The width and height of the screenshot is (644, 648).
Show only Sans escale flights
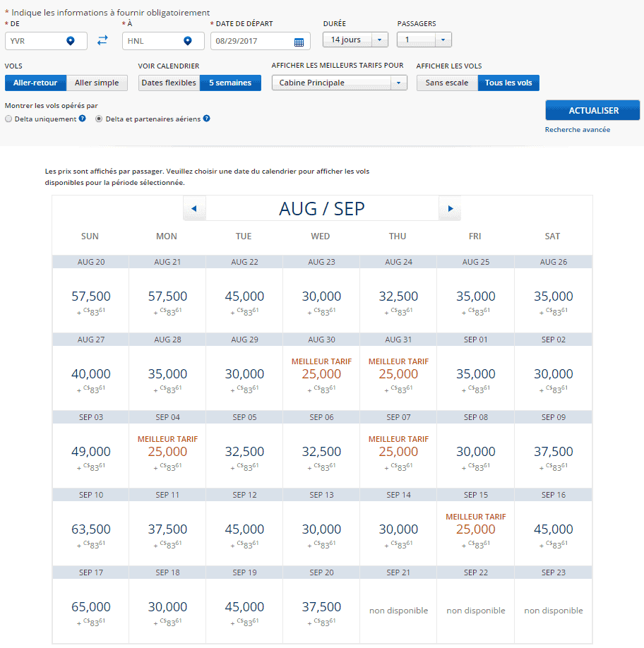point(447,83)
